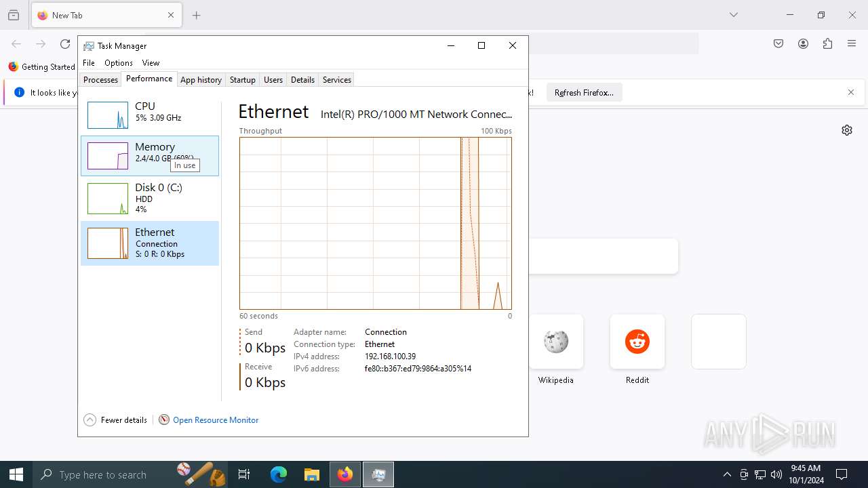868x488 pixels.
Task: Launch Microsoft Edge from the taskbar
Action: (279, 474)
